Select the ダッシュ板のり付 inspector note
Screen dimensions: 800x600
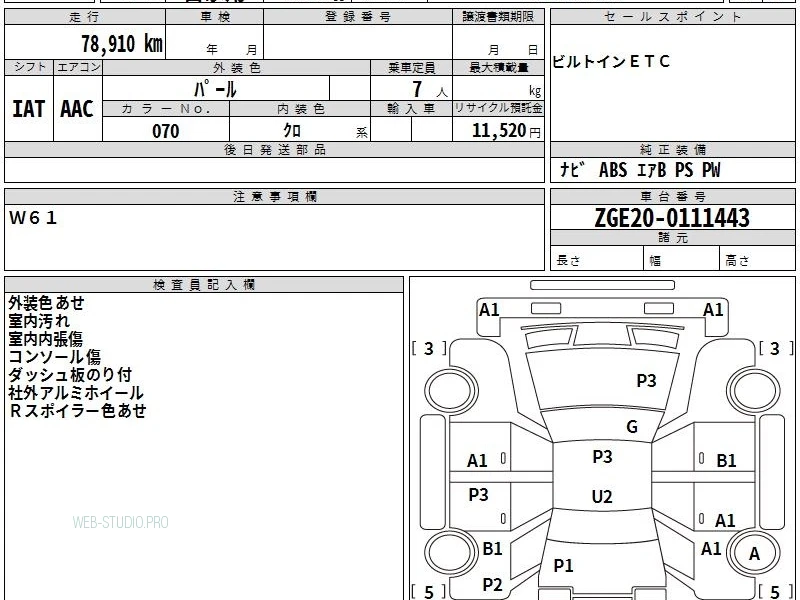point(70,374)
